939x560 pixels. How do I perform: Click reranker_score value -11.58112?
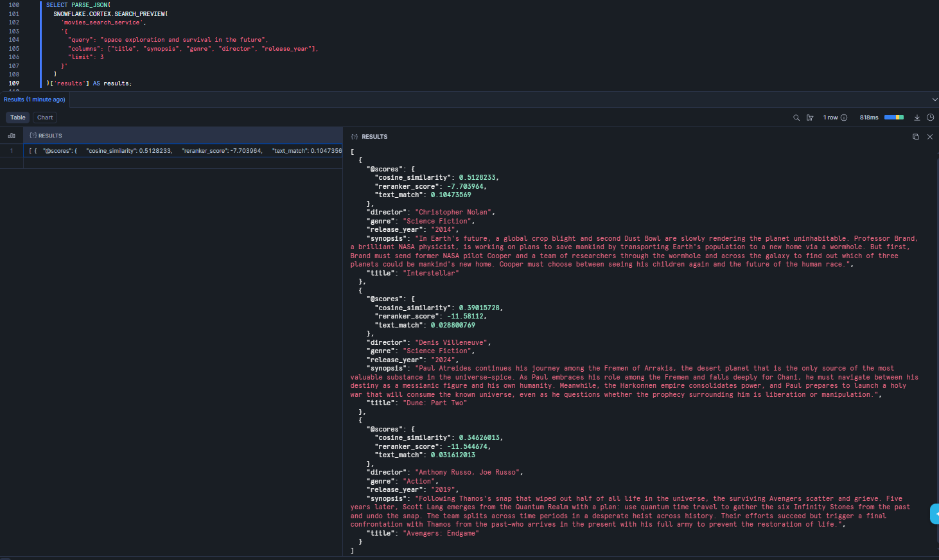click(x=466, y=317)
